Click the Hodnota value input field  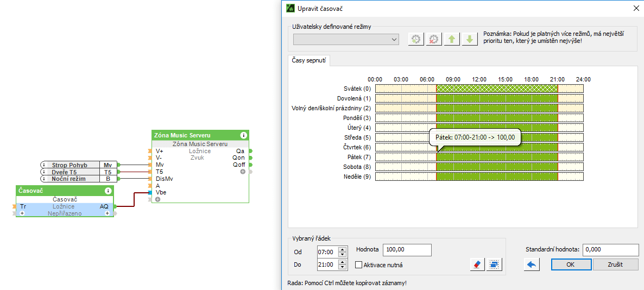(x=407, y=250)
